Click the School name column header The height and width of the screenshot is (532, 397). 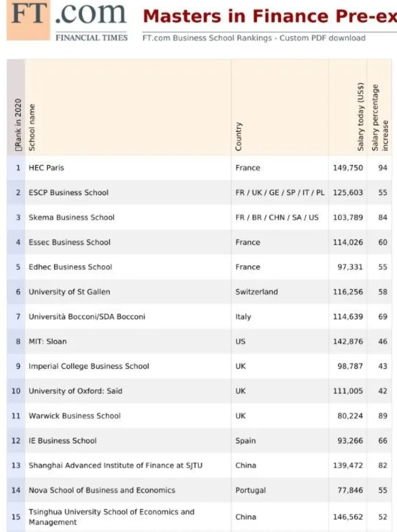[32, 128]
